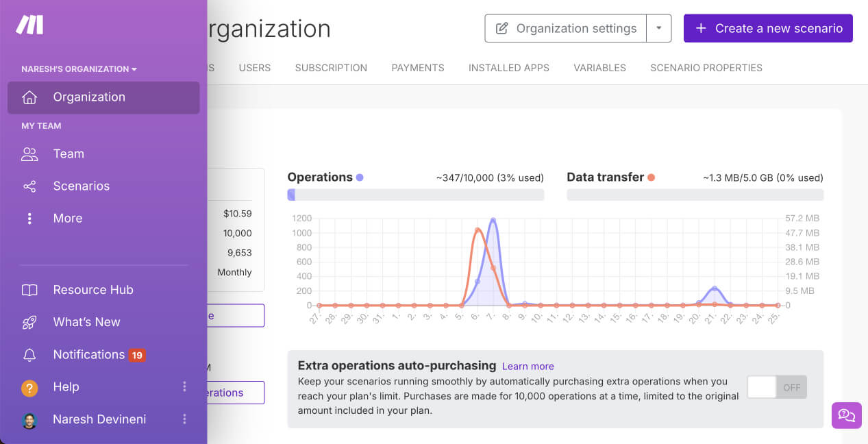
Task: Select Team in the sidebar
Action: (x=69, y=153)
